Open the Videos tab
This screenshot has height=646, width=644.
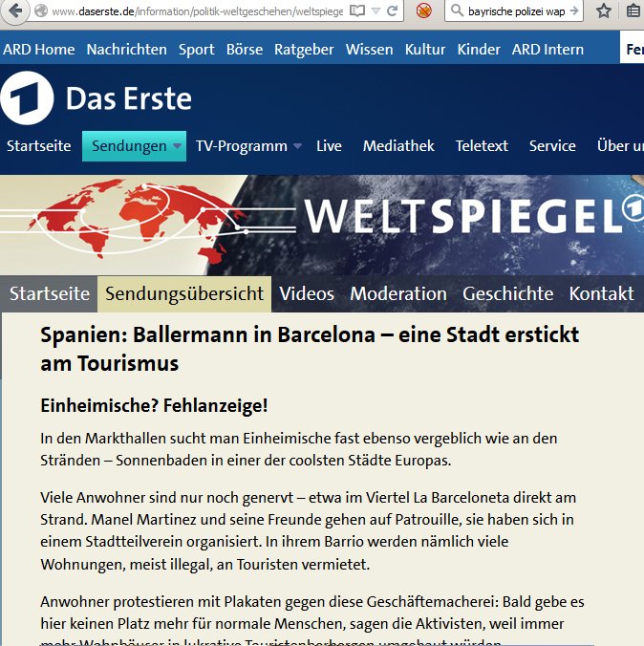(307, 293)
